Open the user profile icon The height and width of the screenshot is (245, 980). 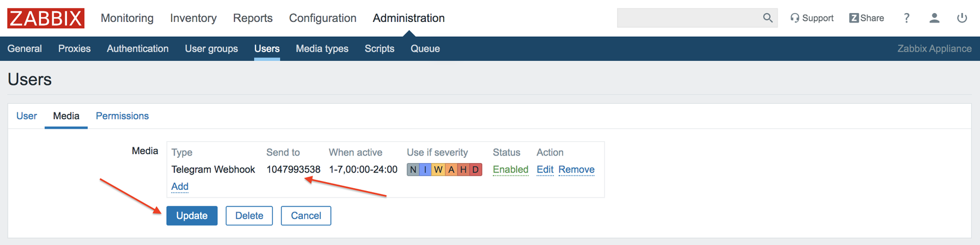(934, 18)
